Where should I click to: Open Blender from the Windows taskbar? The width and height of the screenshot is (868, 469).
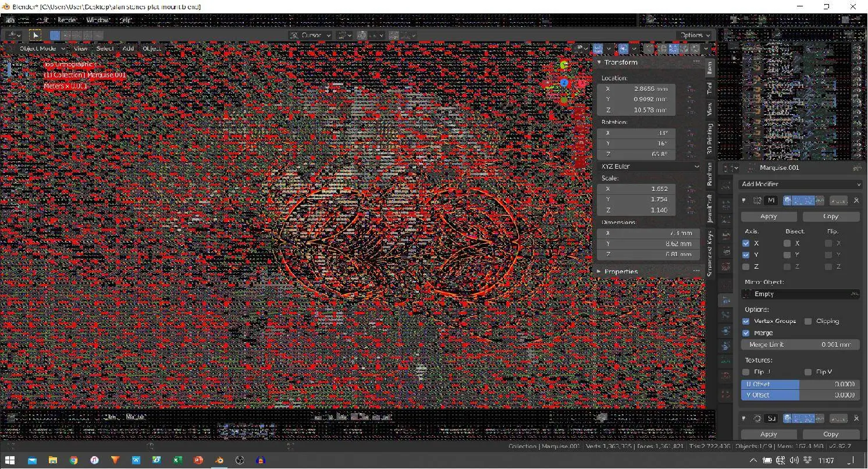tap(219, 460)
